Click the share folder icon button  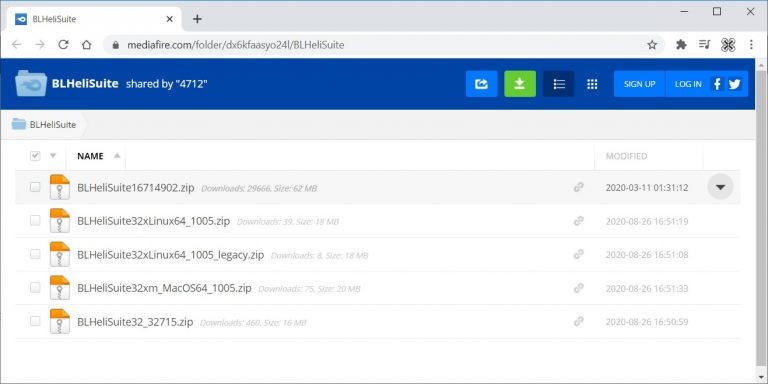[481, 84]
